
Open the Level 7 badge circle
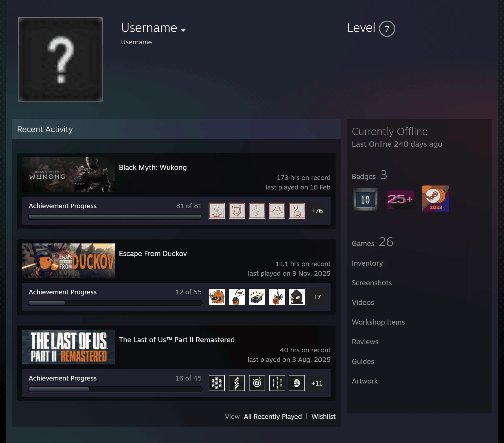point(387,29)
